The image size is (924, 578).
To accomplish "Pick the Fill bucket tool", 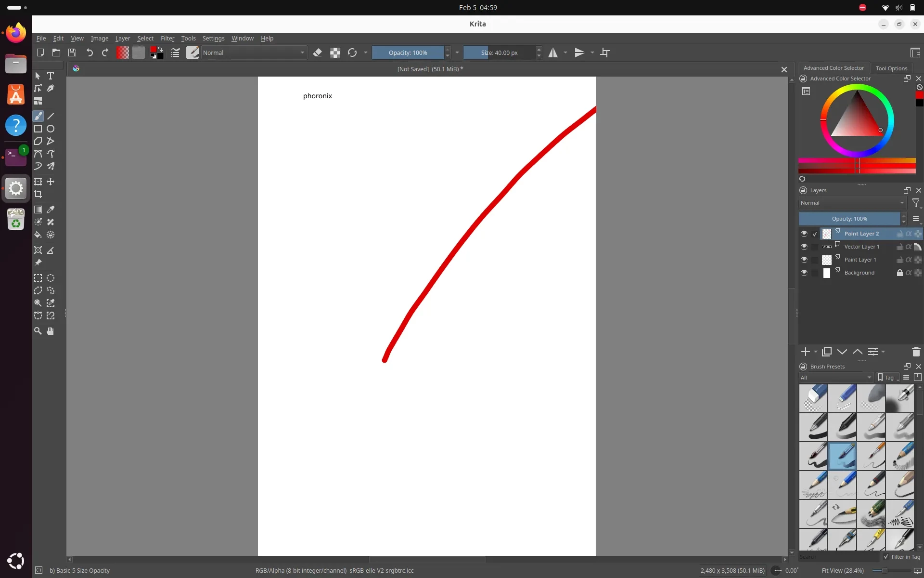I will 38,235.
